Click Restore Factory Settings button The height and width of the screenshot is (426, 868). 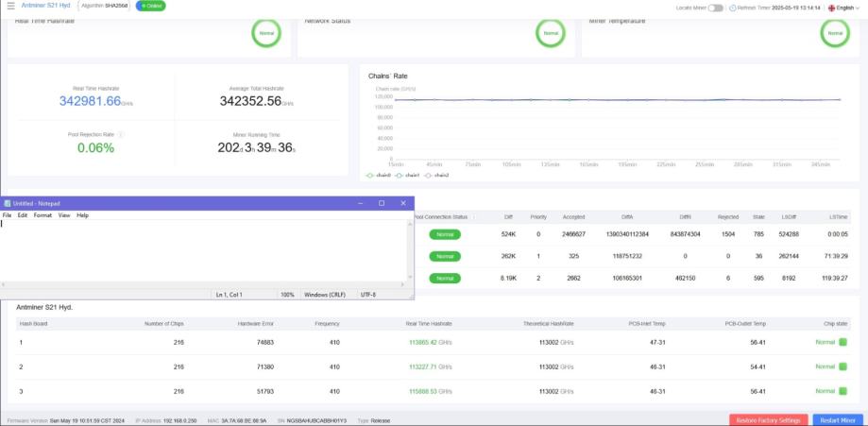pyautogui.click(x=769, y=420)
